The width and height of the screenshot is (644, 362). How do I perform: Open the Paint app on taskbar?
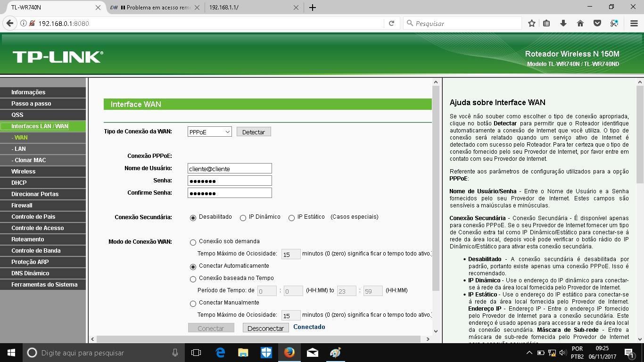click(336, 353)
